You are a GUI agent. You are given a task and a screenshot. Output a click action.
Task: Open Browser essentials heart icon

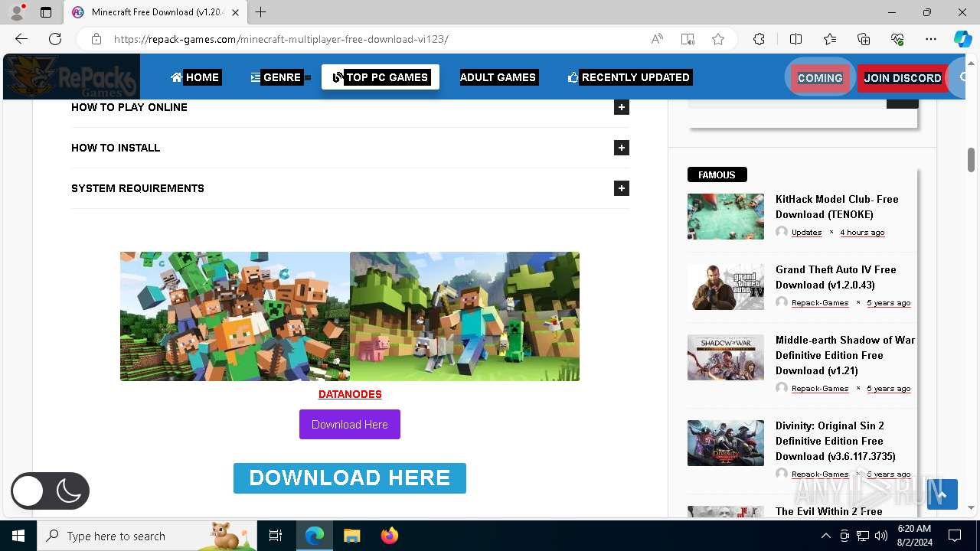897,39
